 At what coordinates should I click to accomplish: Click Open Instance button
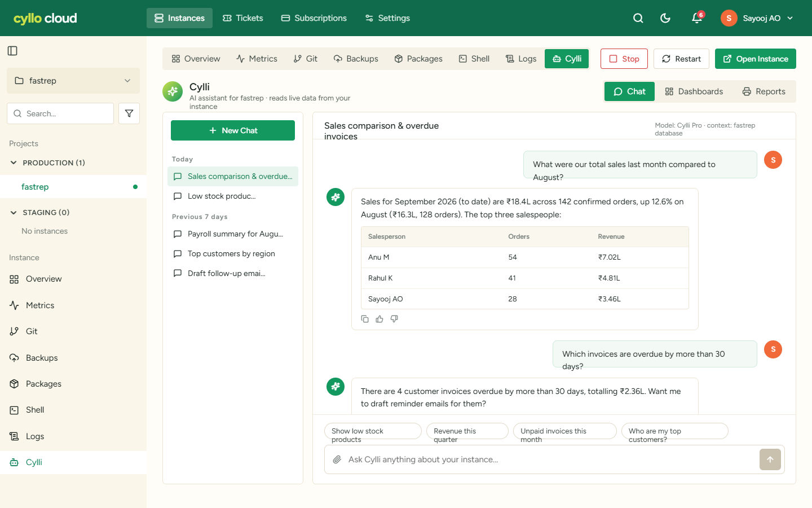756,59
